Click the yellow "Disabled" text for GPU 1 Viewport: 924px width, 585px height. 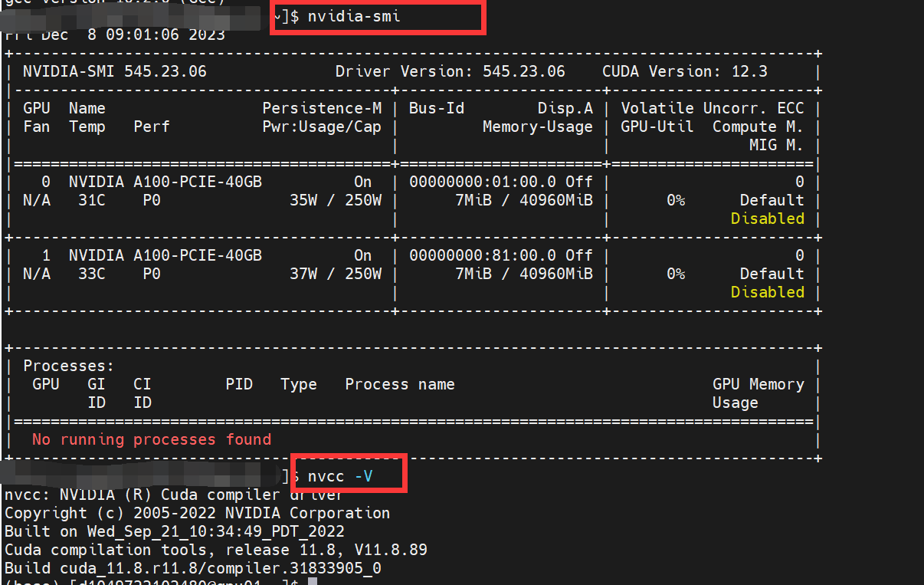768,292
